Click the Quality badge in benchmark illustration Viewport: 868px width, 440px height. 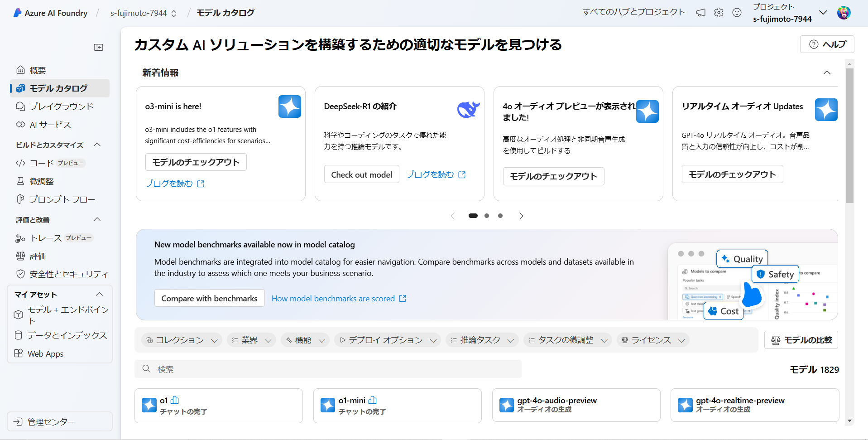(x=742, y=259)
